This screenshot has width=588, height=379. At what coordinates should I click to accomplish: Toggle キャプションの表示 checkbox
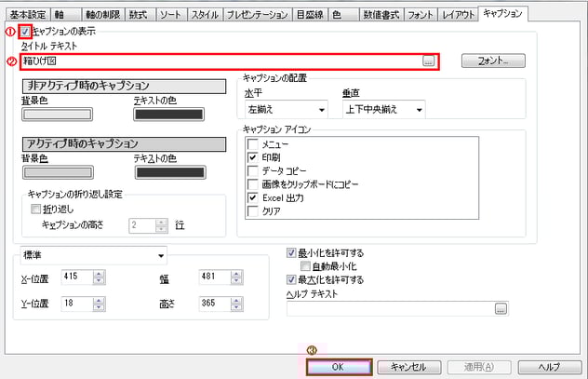[x=25, y=32]
